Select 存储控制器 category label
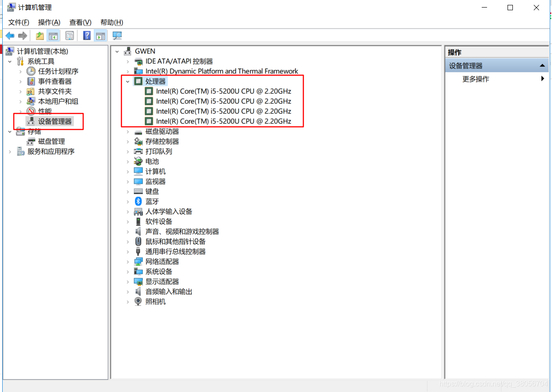Screen dimensions: 552x392 click(x=162, y=141)
